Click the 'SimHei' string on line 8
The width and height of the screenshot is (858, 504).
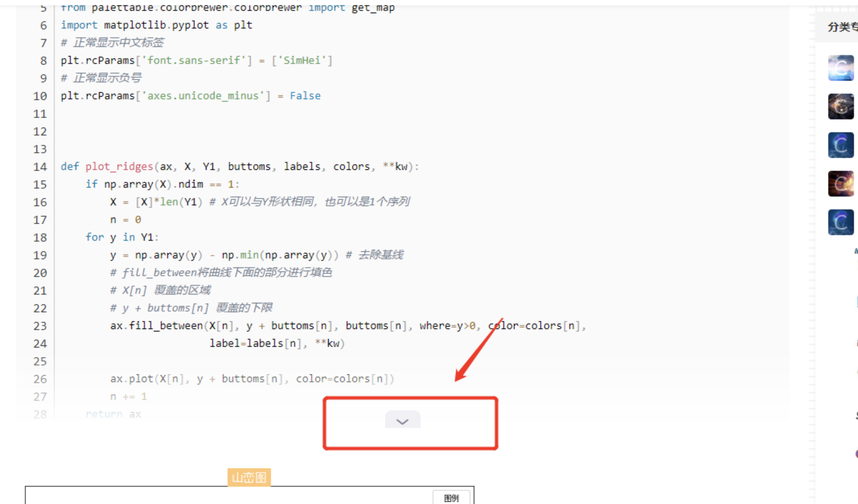[302, 61]
